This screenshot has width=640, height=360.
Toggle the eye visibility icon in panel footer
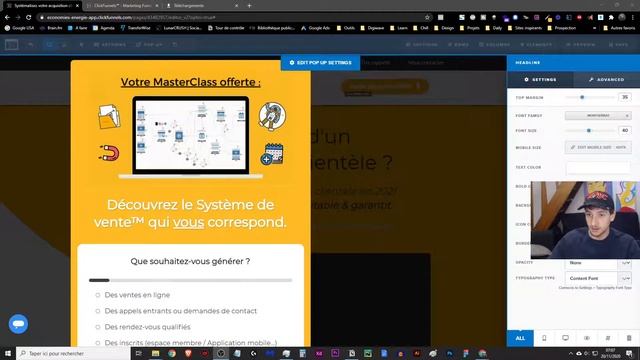coord(587,338)
